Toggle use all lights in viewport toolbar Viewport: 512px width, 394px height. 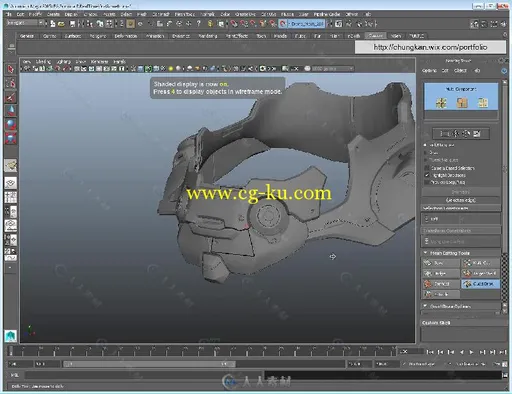171,69
